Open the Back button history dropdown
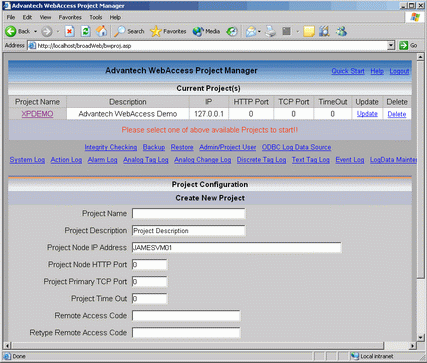The height and width of the screenshot is (363, 427). [x=35, y=31]
